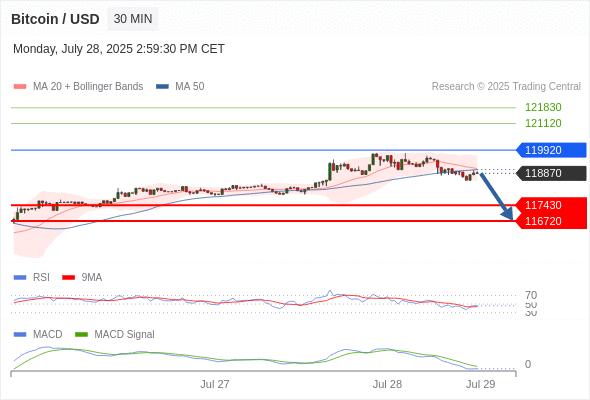Click the MACD Signal green swatch
This screenshot has height=400, width=590.
point(81,335)
